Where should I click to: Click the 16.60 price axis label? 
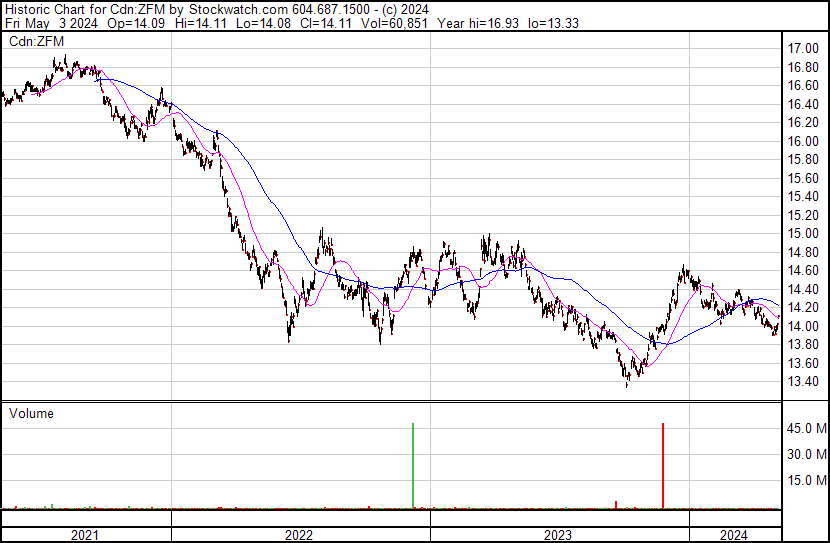[x=803, y=86]
